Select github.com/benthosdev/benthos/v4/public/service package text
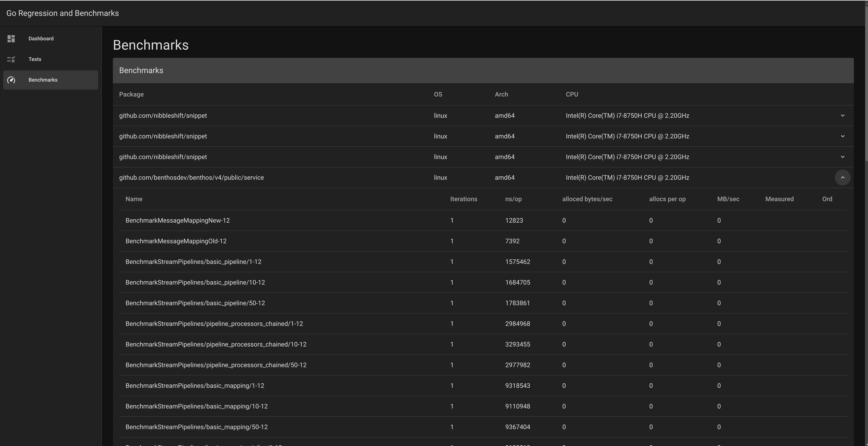 click(x=191, y=178)
